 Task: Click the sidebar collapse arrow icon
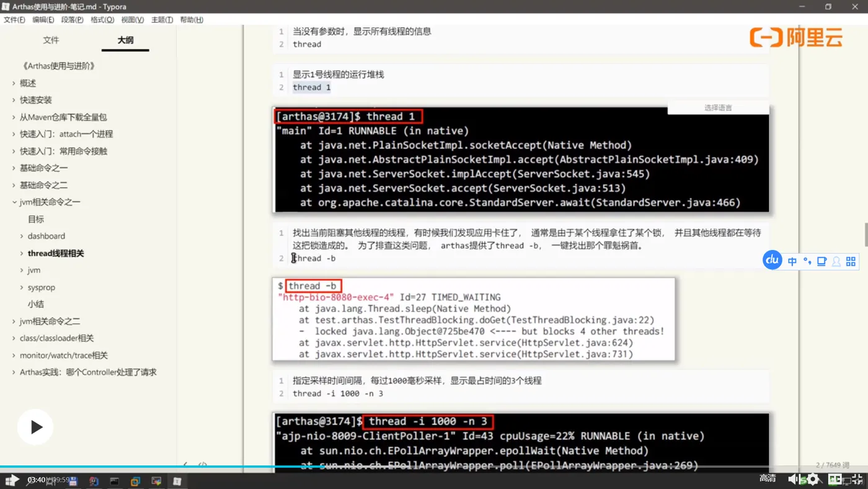click(185, 464)
